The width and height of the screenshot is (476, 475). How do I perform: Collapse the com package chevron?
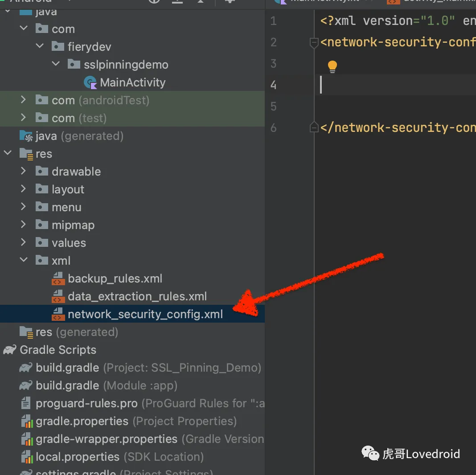(x=24, y=29)
